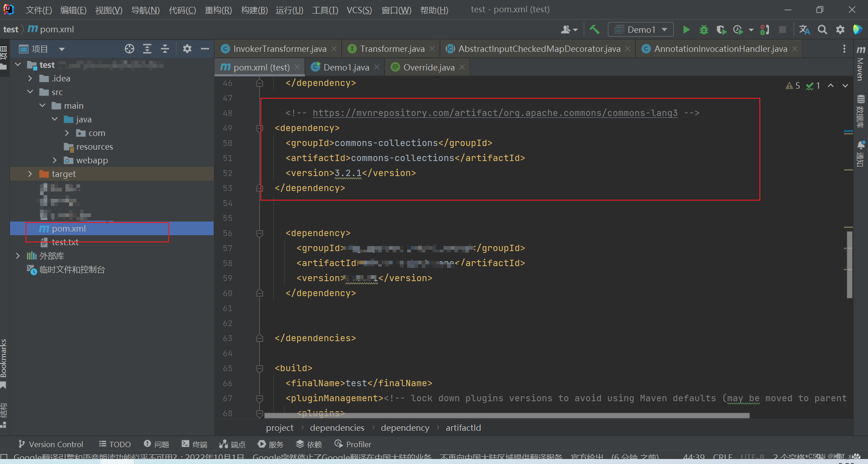Image resolution: width=868 pixels, height=464 pixels.
Task: Click the editor vertical scrollbar thumb
Action: click(x=849, y=264)
